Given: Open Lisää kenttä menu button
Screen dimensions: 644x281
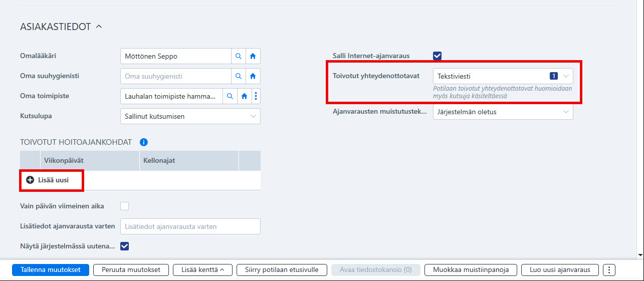Looking at the screenshot, I should pos(202,269).
